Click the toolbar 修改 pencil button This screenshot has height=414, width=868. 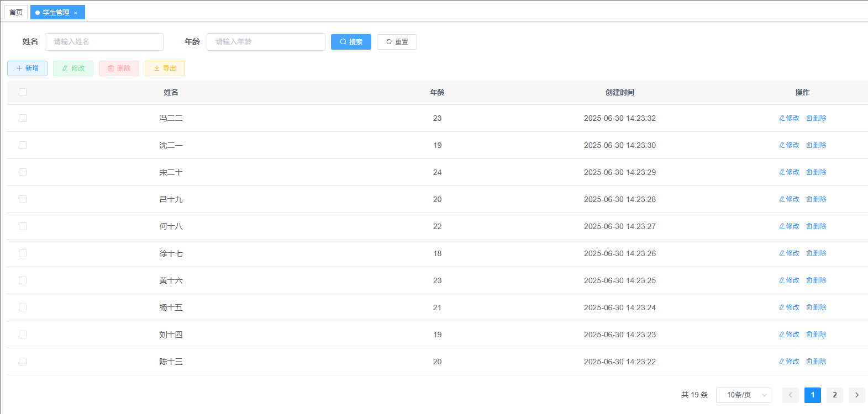coord(73,68)
